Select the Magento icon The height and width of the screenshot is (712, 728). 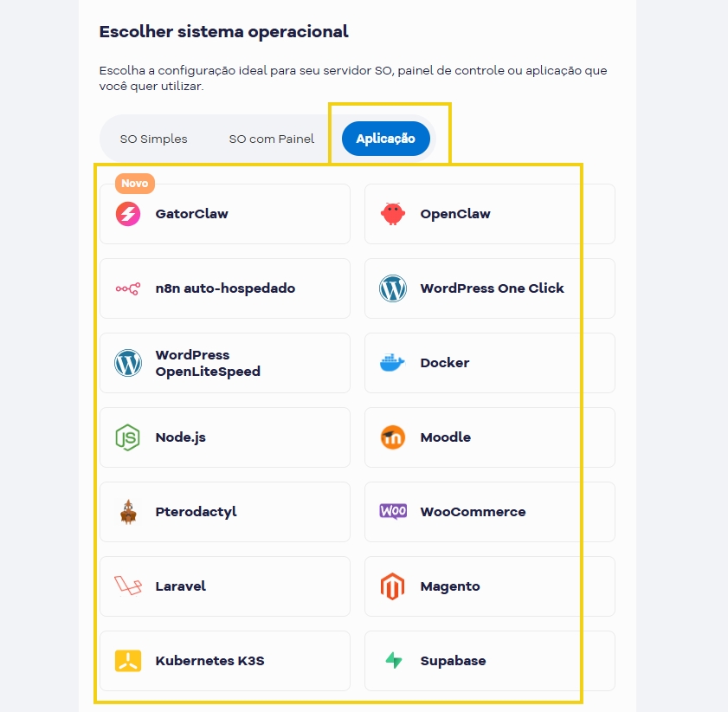coord(392,586)
